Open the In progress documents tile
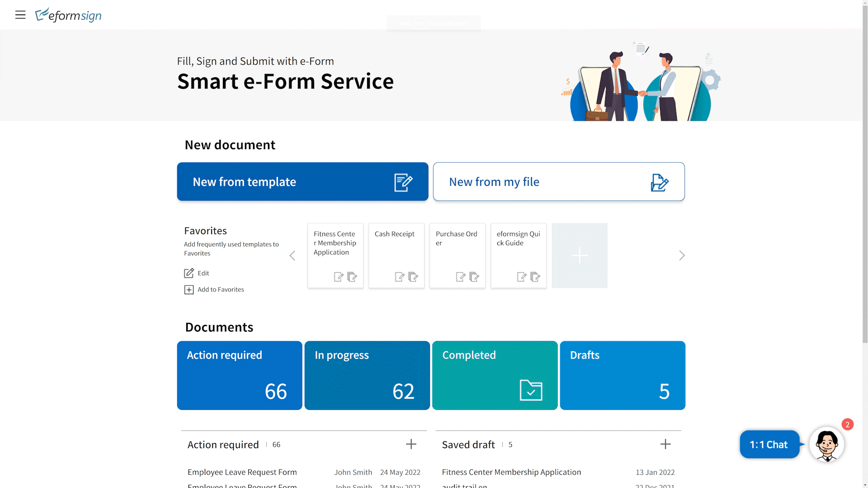868x488 pixels. tap(367, 375)
